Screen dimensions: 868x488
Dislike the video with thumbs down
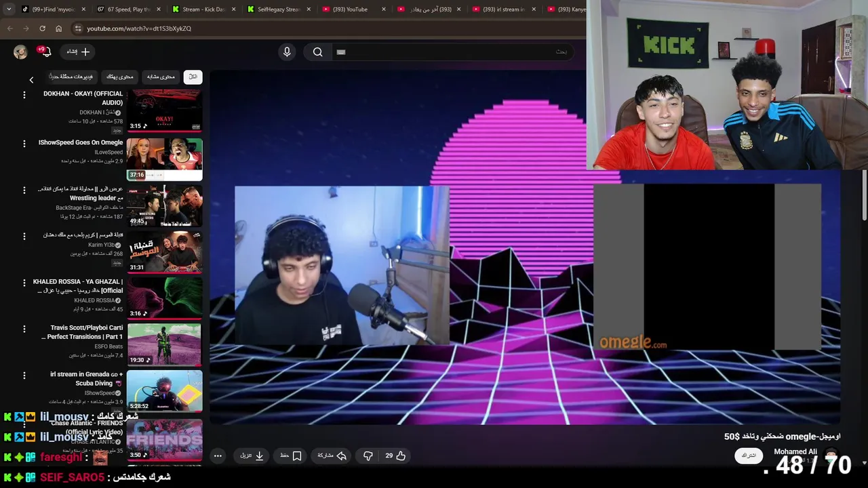point(368,455)
